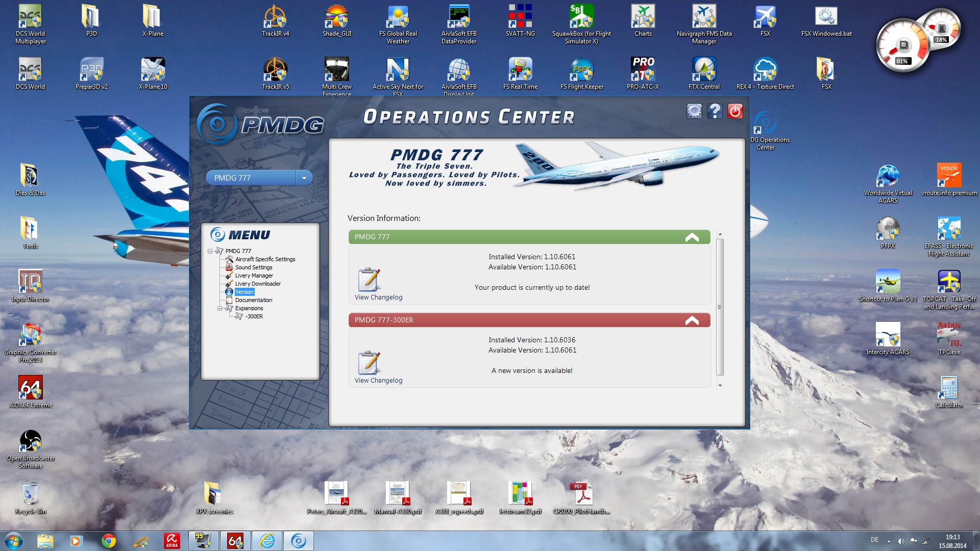Select DCS World Multiplayer desktop icon
Screen dimensions: 980x551
point(31,24)
